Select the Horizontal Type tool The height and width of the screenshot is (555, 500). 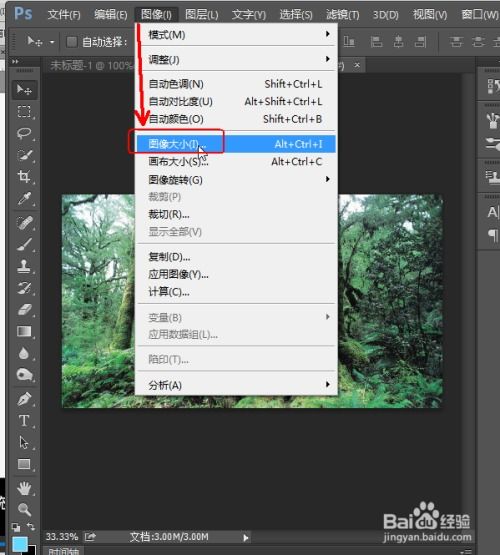point(24,421)
